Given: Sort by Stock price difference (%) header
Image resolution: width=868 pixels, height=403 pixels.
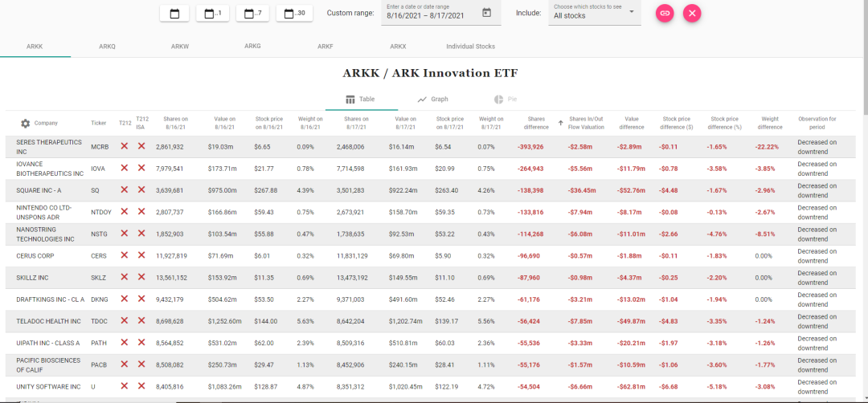Looking at the screenshot, I should pyautogui.click(x=725, y=123).
